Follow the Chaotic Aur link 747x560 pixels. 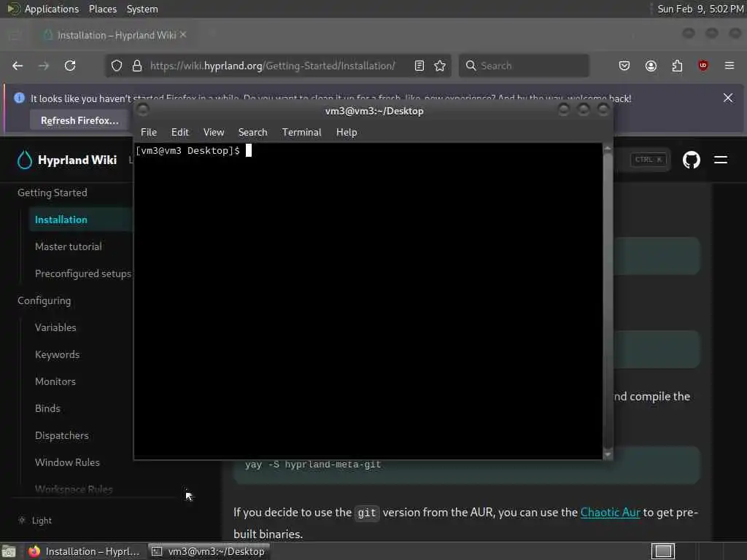point(610,513)
